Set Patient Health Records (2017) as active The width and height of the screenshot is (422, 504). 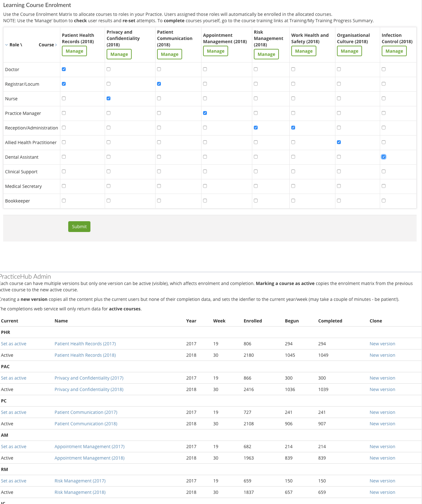click(14, 344)
